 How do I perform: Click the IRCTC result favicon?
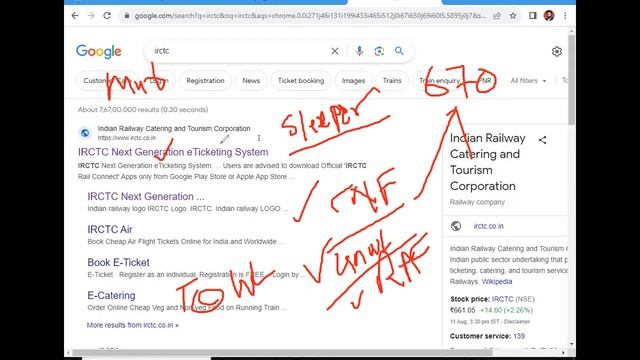(85, 133)
